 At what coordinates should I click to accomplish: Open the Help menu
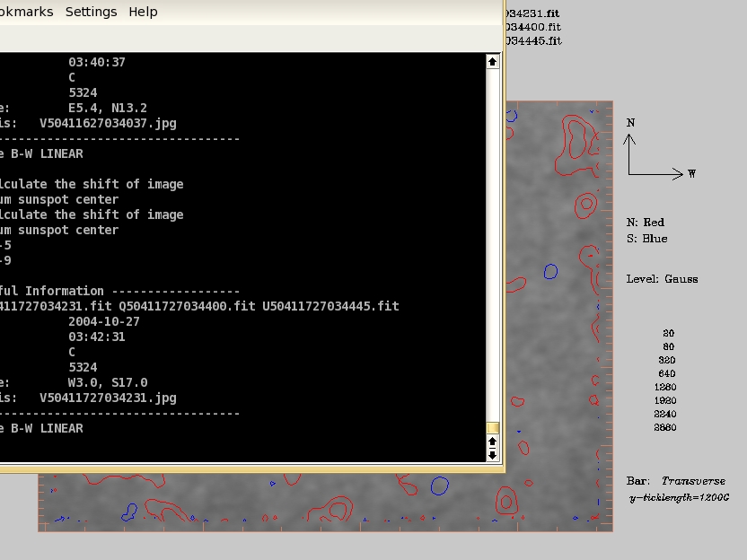(143, 12)
